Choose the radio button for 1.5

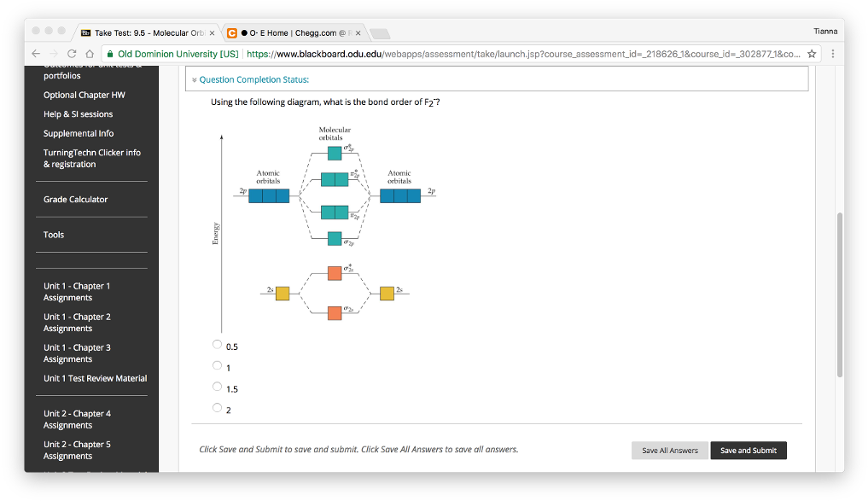point(217,387)
